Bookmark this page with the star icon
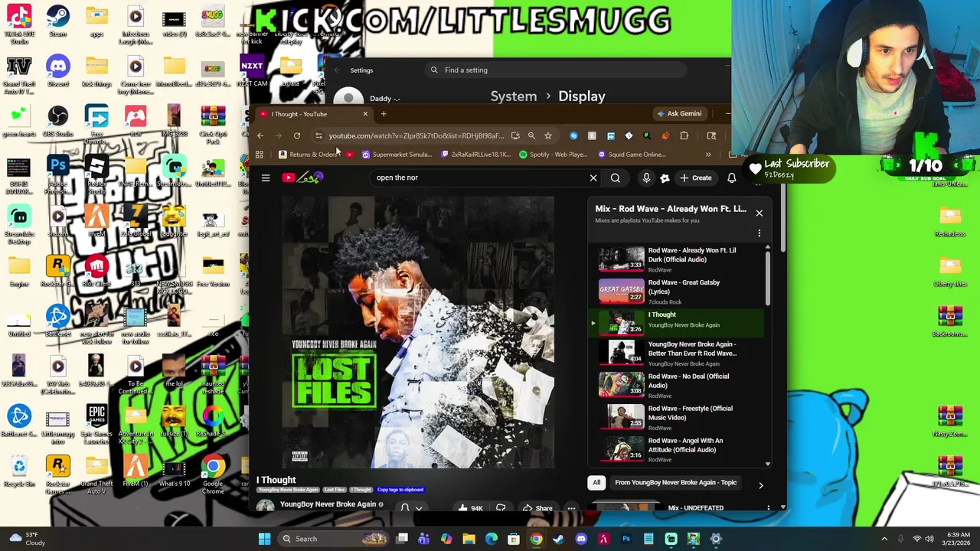The height and width of the screenshot is (551, 980). coord(548,135)
